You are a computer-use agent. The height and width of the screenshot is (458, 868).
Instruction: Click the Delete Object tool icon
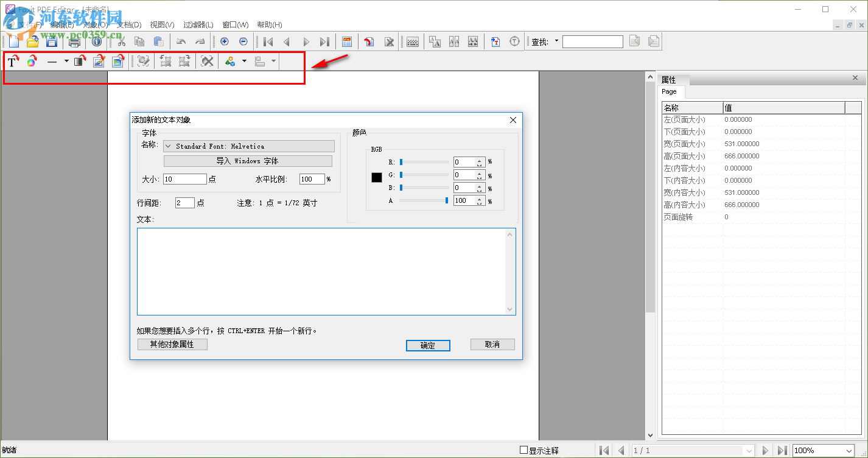(206, 60)
